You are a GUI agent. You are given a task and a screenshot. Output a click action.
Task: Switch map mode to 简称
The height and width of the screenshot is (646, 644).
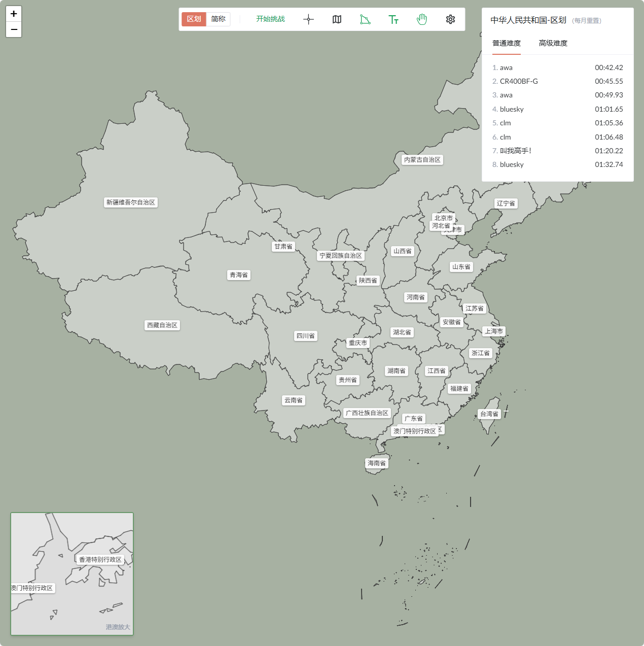tap(218, 19)
